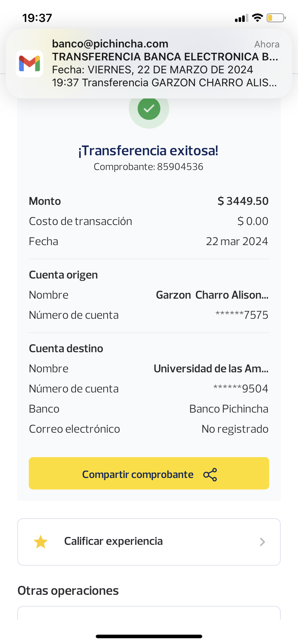Viewport: 298px width, 644px height.
Task: Tap the green success checkmark icon
Action: pos(149,108)
